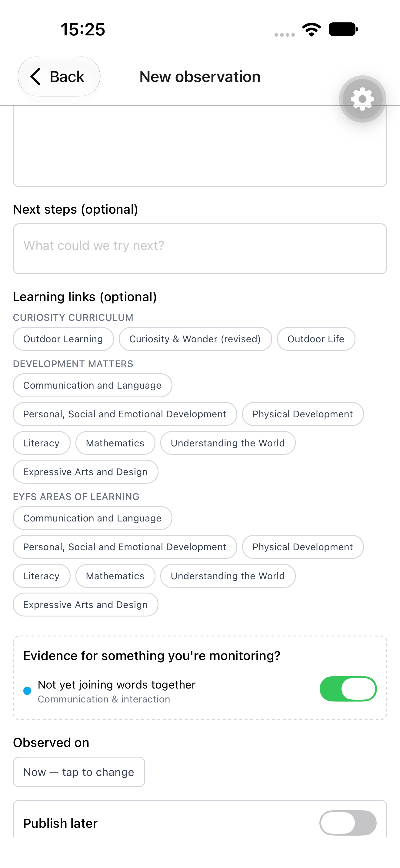Tap the Back chevron arrow
This screenshot has height=868, width=400.
tap(35, 77)
